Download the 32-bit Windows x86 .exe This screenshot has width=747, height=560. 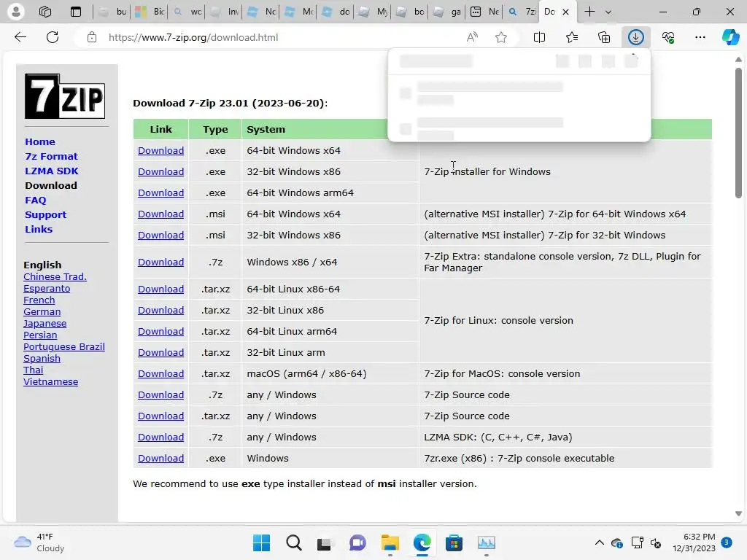click(x=160, y=171)
